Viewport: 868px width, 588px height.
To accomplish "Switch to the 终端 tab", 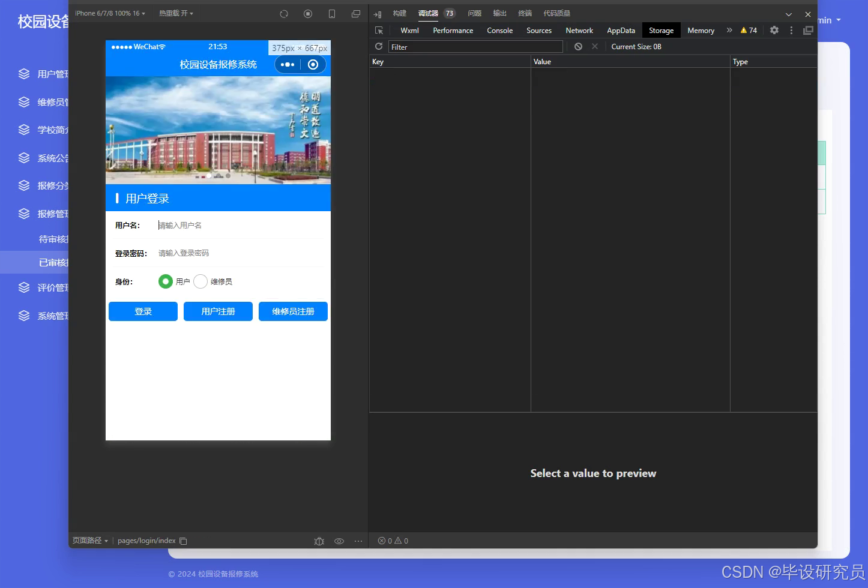I will [525, 13].
